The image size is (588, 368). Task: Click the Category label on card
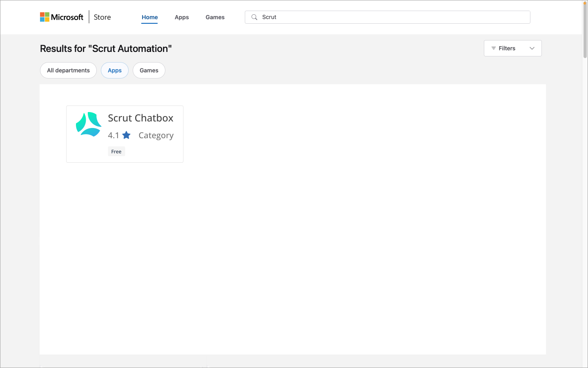[156, 135]
